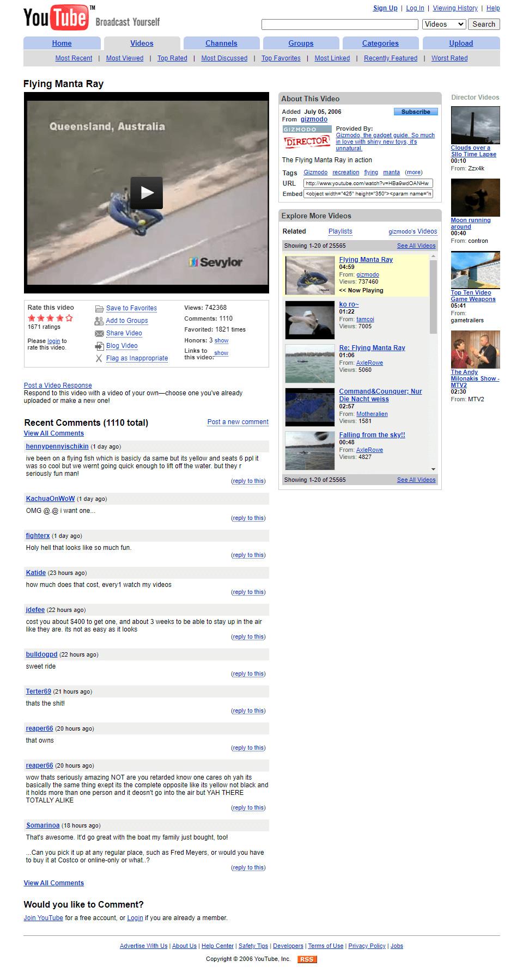The image size is (523, 980).
Task: Click the related videos list scrollbar down arrow
Action: point(433,469)
